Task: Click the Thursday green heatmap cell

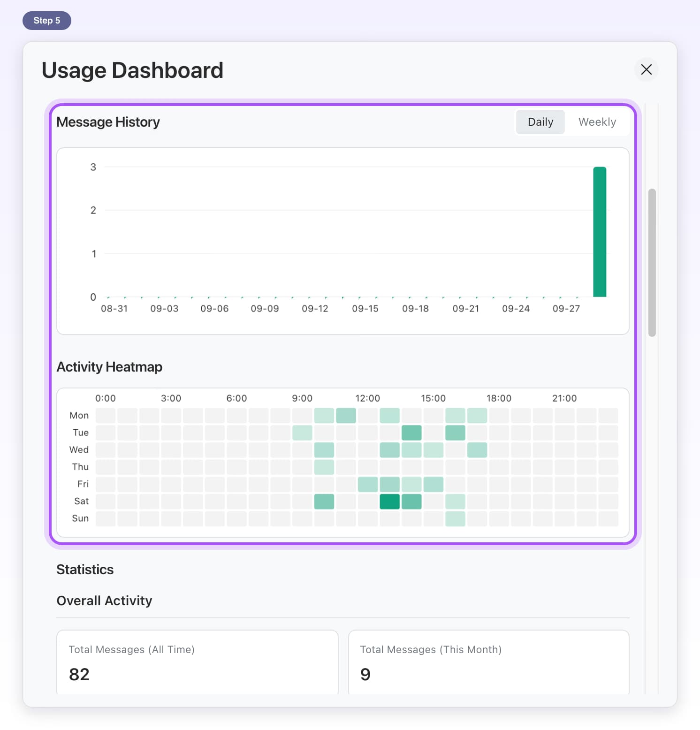Action: pos(324,467)
